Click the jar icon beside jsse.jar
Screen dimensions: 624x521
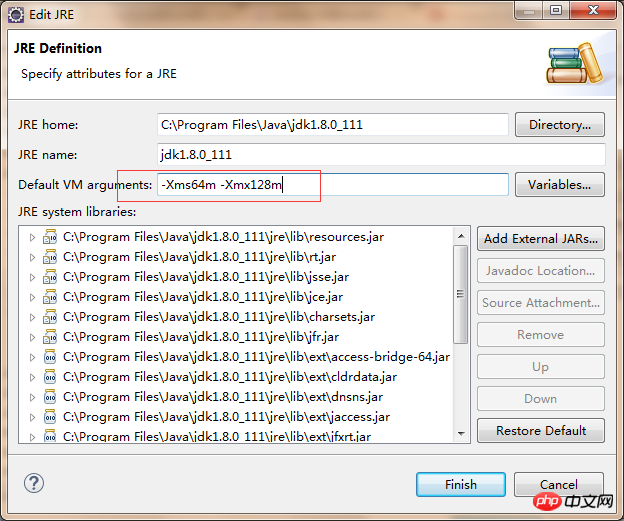[x=50, y=277]
